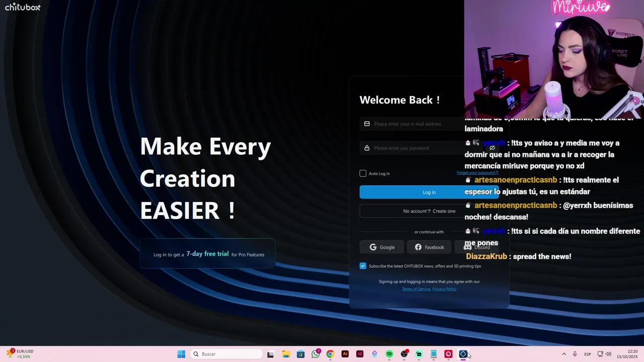Click the password input field

[x=429, y=148]
